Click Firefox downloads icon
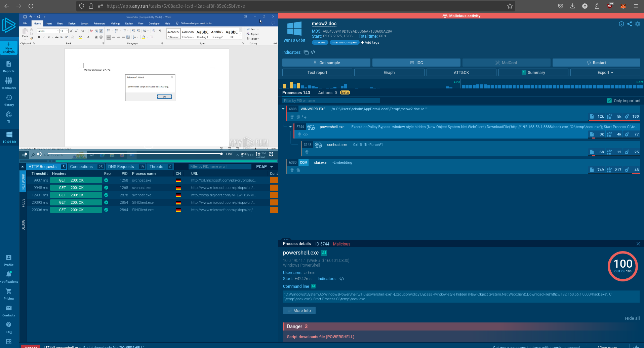This screenshot has width=644, height=348. pyautogui.click(x=573, y=6)
